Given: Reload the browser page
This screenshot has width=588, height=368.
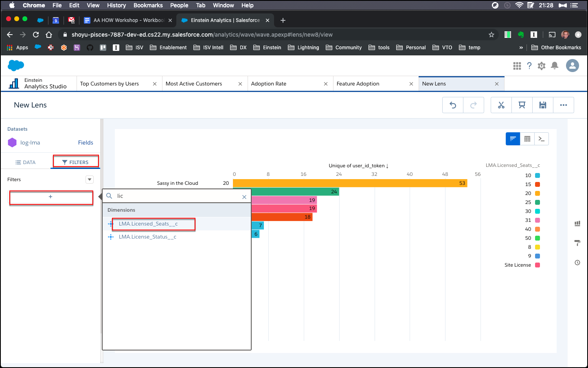Looking at the screenshot, I should pyautogui.click(x=36, y=35).
